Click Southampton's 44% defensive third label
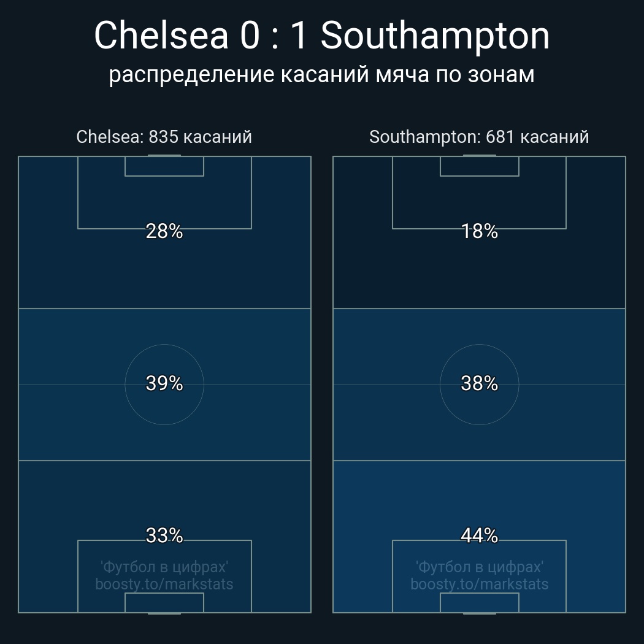 click(479, 535)
